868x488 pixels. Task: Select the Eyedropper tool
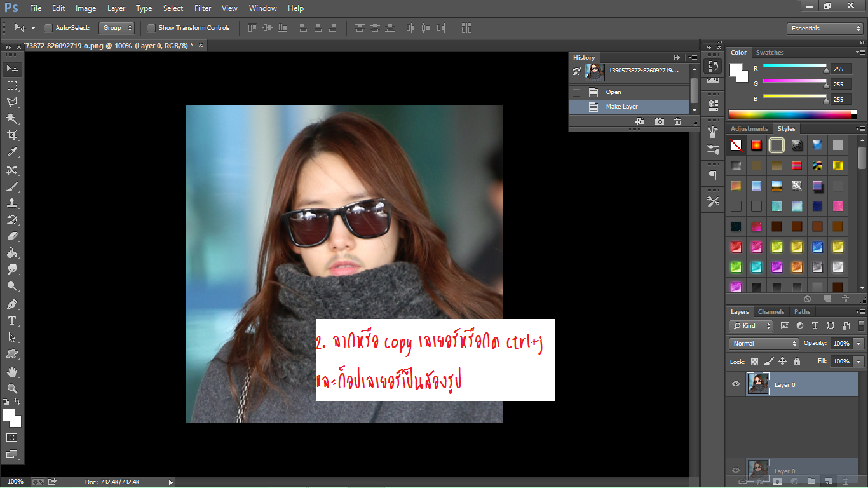(x=12, y=152)
